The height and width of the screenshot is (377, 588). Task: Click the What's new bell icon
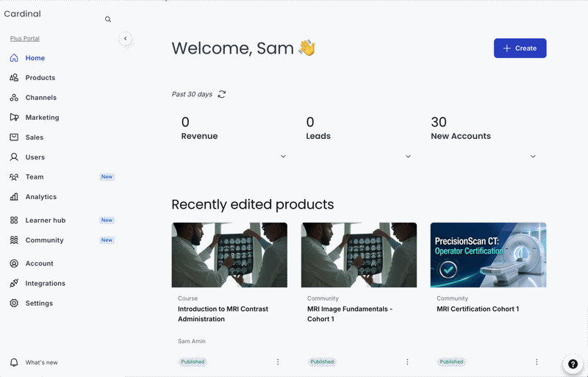click(14, 362)
